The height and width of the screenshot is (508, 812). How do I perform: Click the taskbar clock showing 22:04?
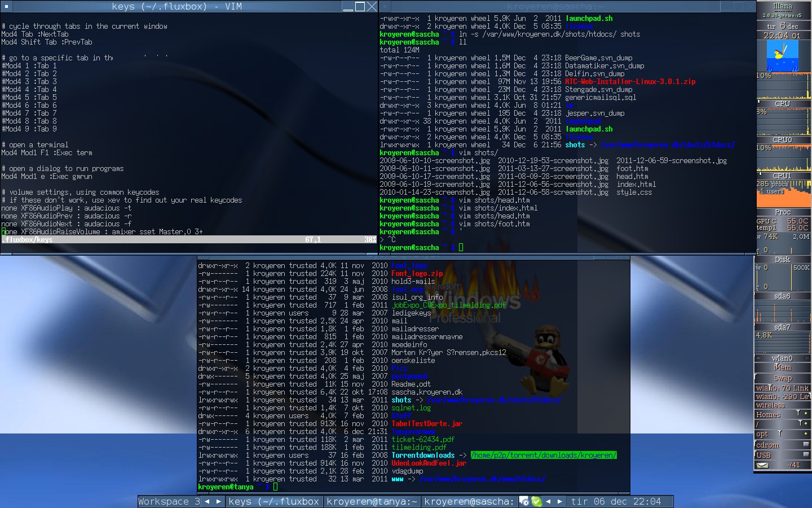616,501
